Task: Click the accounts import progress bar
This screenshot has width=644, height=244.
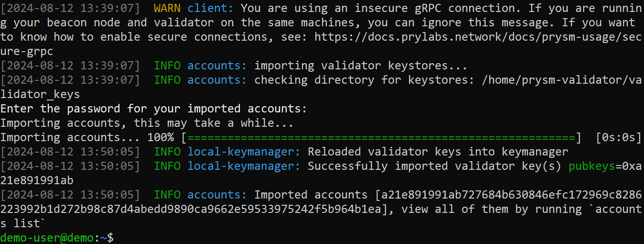Action: [381, 137]
